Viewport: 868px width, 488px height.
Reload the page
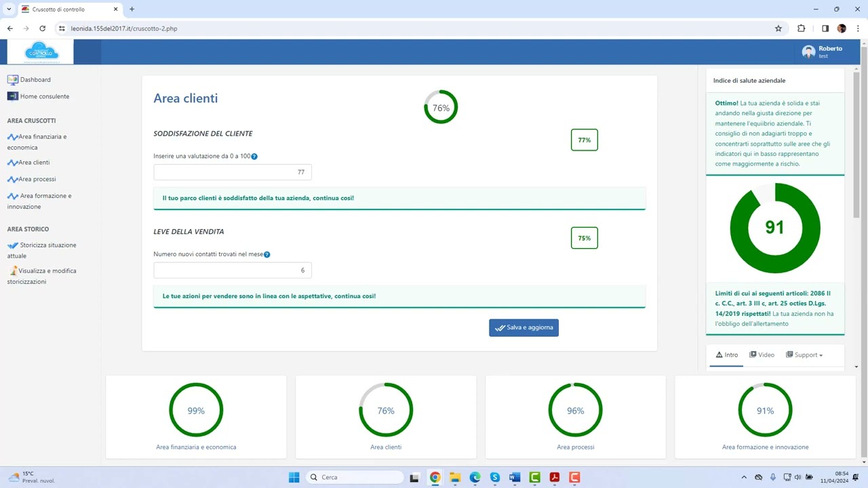click(43, 28)
